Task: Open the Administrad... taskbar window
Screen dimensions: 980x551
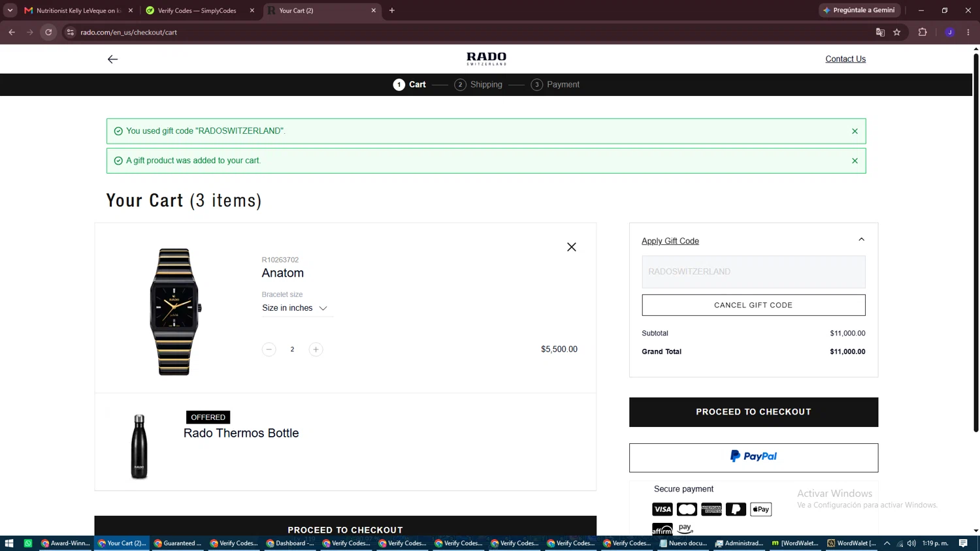Action: click(x=740, y=543)
